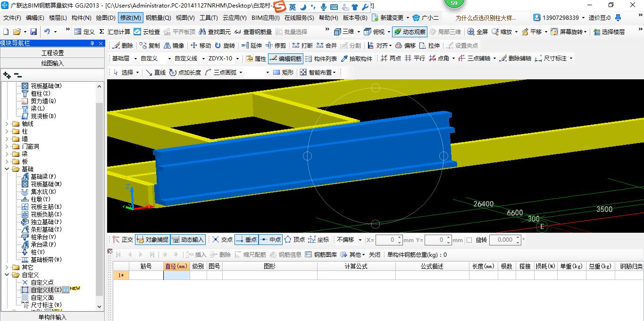Screen dimensions: 644x321
Task: Click 全屏 full screen tool
Action: click(x=477, y=32)
